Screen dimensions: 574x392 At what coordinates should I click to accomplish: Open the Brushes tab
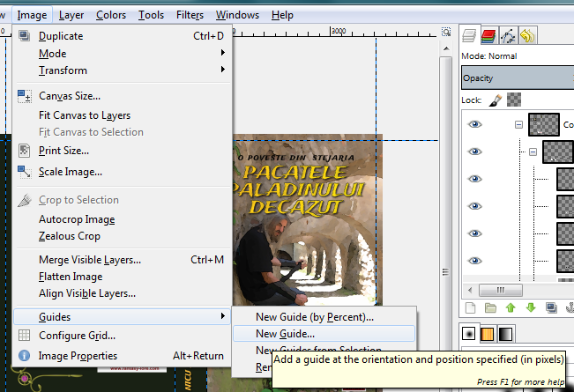click(x=468, y=334)
